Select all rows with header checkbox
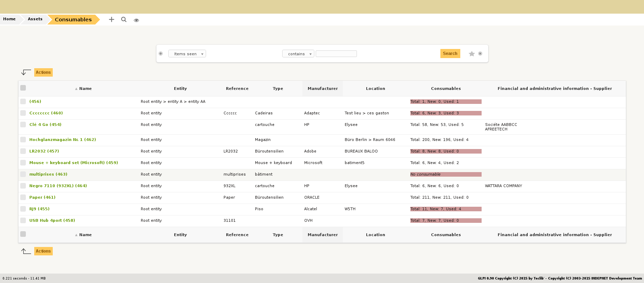 (x=23, y=88)
